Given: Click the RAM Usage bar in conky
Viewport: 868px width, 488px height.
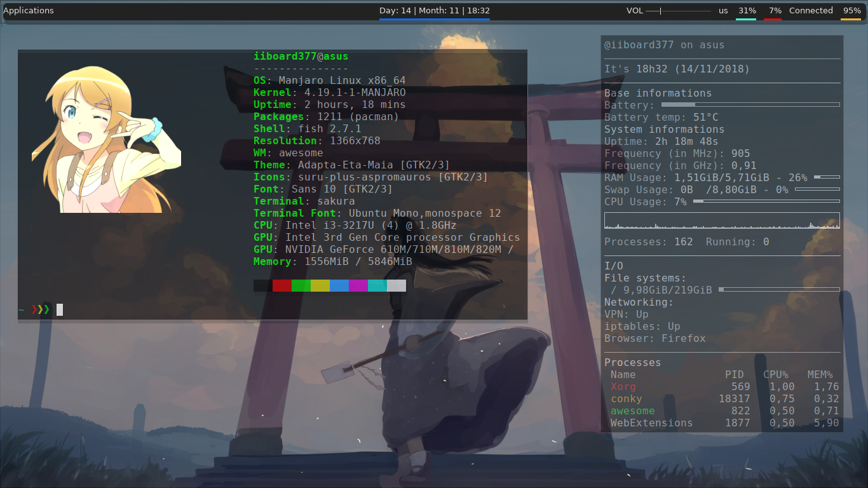Looking at the screenshot, I should click(827, 177).
